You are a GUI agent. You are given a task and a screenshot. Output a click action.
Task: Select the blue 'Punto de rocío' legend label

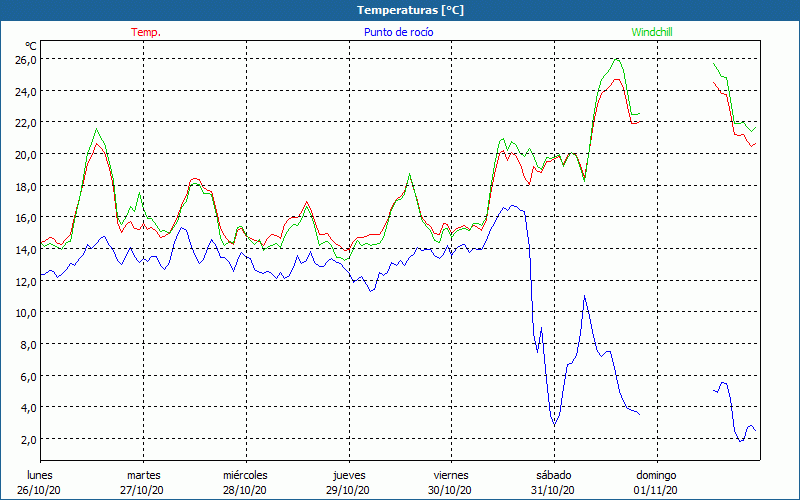[x=398, y=32]
